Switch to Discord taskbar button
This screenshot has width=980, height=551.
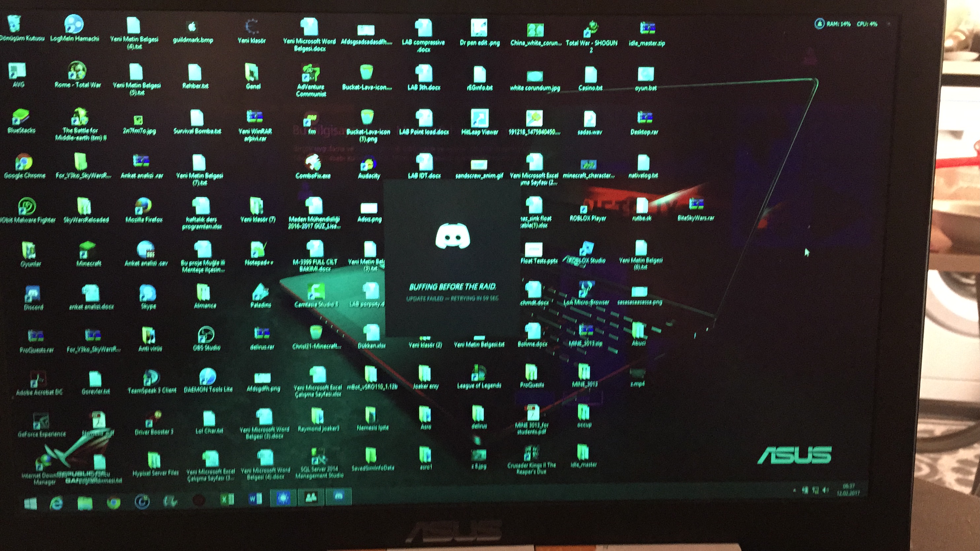[338, 496]
